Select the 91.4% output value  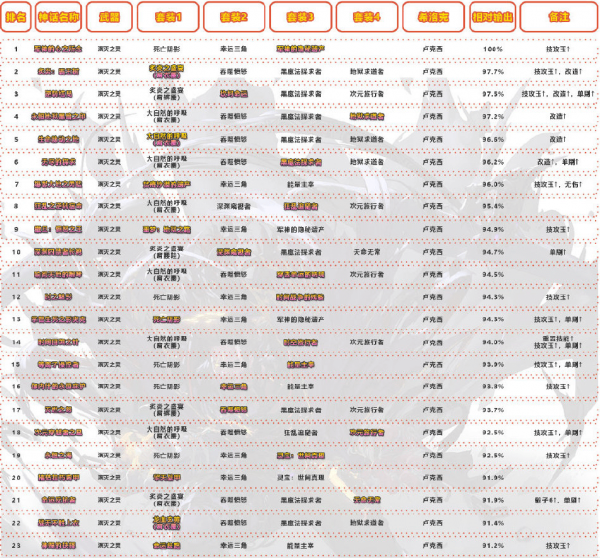493,523
